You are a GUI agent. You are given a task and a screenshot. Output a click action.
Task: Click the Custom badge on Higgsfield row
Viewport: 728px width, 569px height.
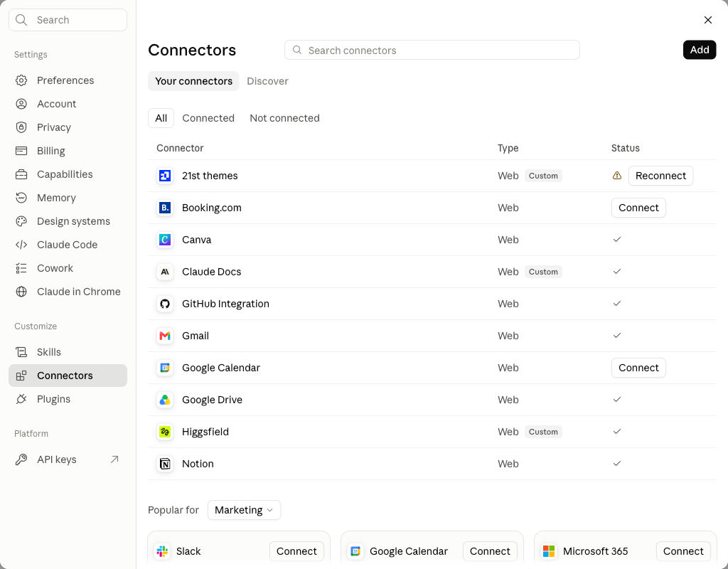543,432
